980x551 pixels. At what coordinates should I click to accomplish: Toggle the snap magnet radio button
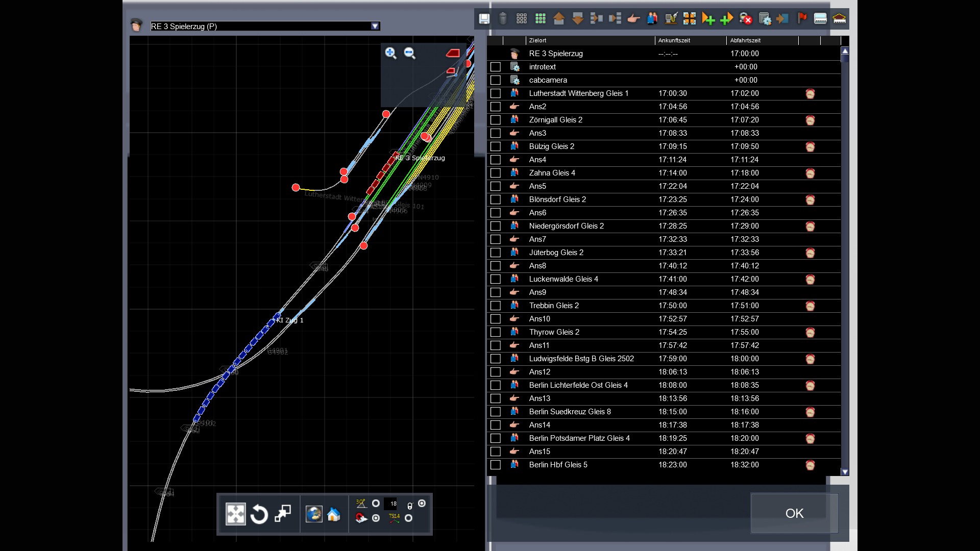(376, 518)
